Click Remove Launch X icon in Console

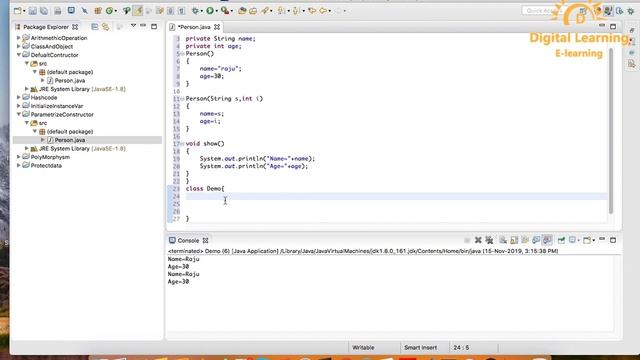click(478, 240)
